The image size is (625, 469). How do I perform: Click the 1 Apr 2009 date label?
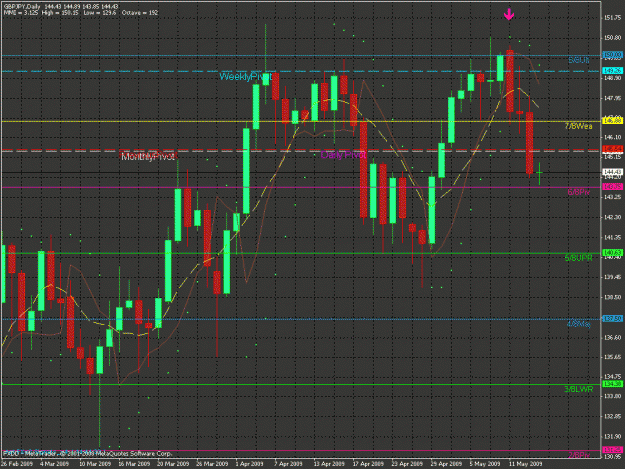(x=250, y=464)
